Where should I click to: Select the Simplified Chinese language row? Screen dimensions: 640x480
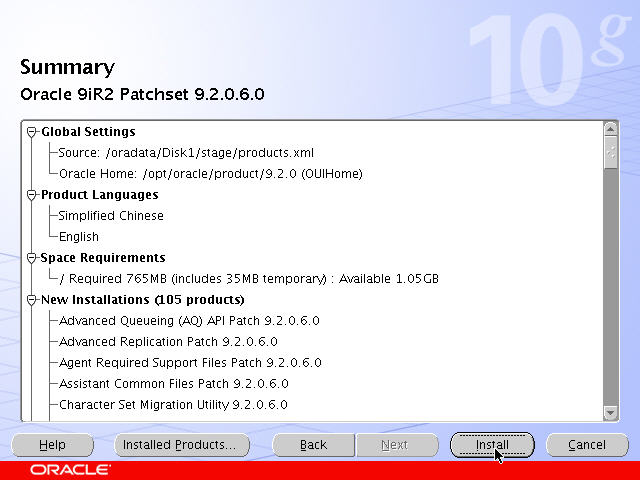pyautogui.click(x=111, y=216)
